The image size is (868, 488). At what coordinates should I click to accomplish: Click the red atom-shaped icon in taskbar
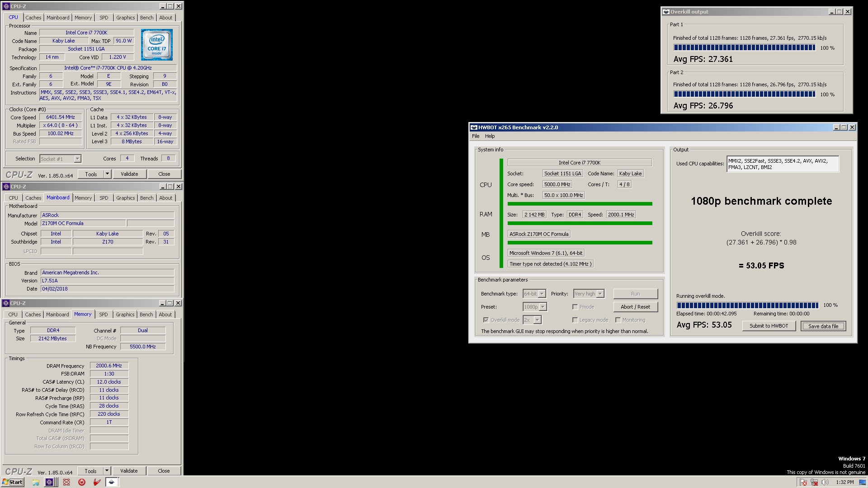pyautogui.click(x=66, y=482)
